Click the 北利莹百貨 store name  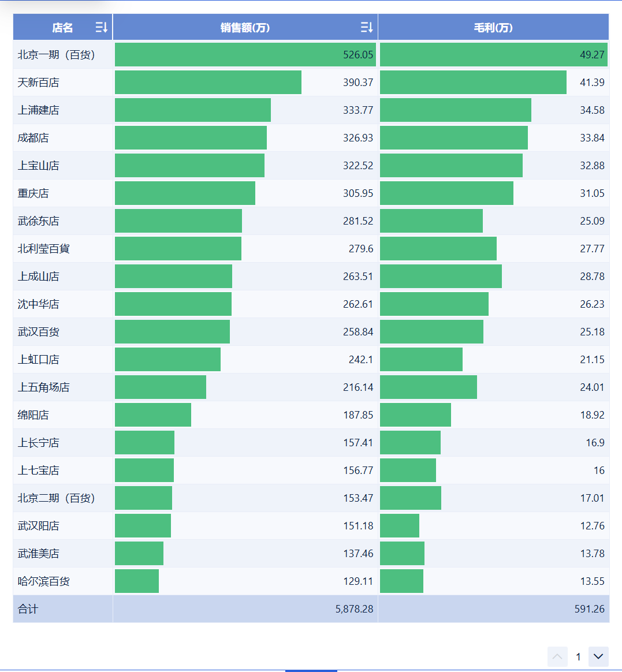(43, 249)
